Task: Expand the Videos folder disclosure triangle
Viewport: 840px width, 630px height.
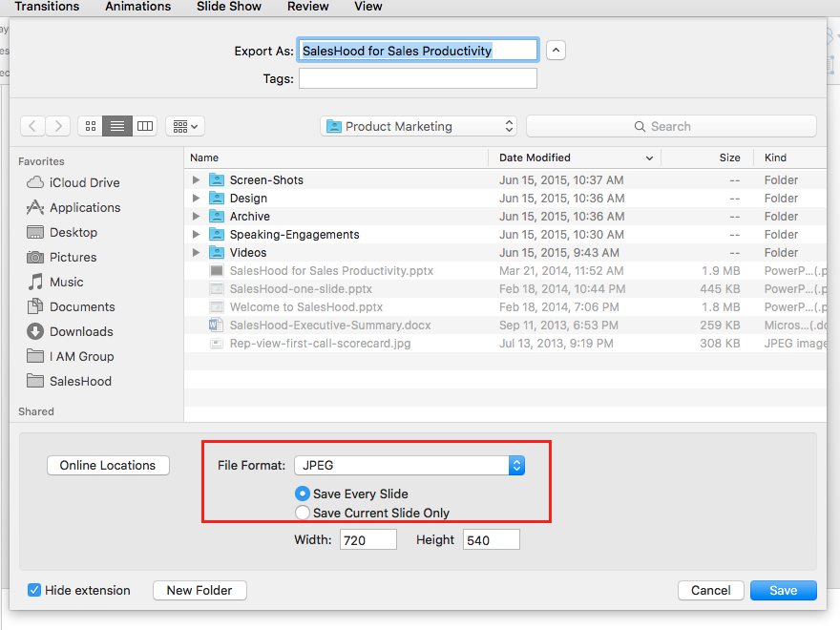Action: pos(196,252)
